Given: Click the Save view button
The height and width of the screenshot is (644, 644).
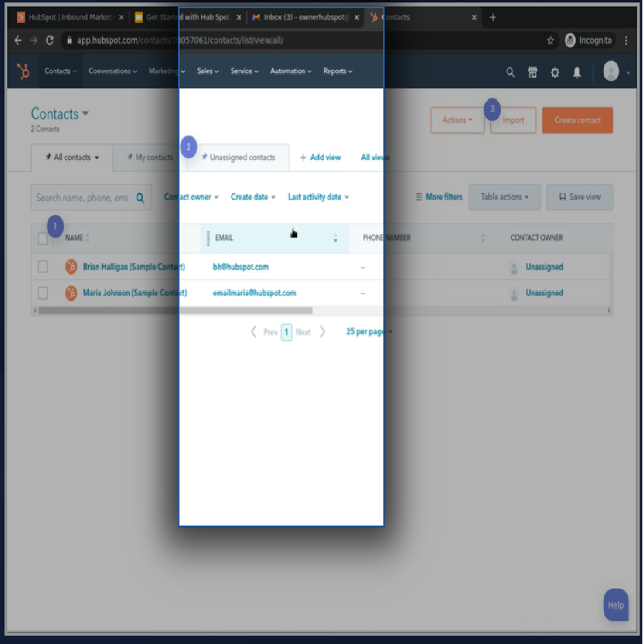Looking at the screenshot, I should 580,197.
